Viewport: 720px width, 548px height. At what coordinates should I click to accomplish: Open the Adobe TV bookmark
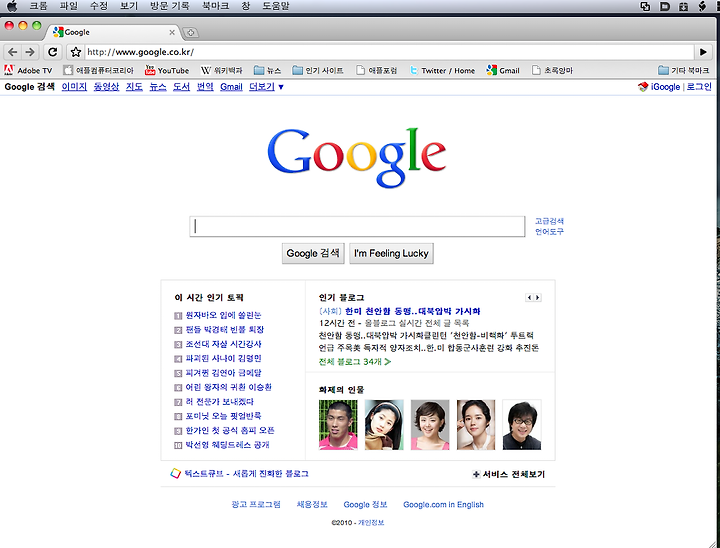point(28,70)
